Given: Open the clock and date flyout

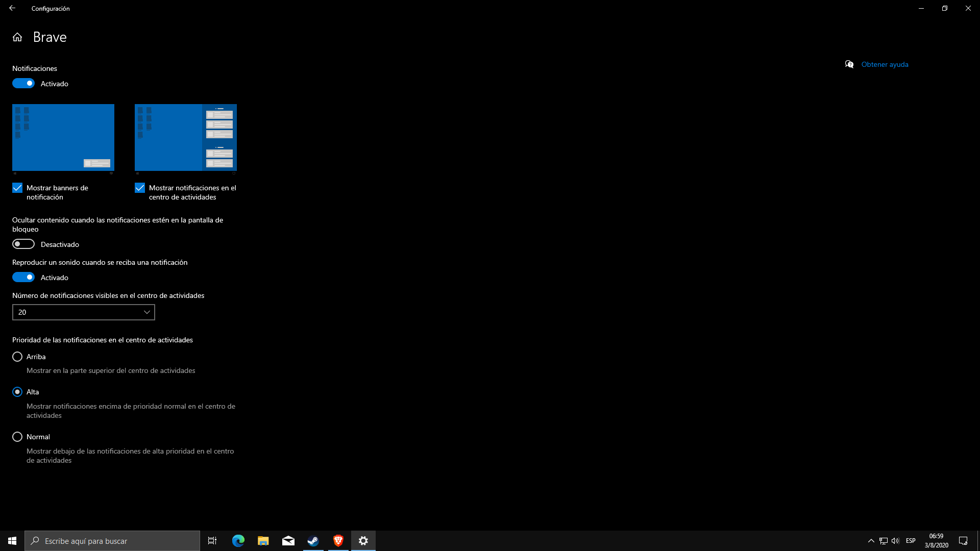Looking at the screenshot, I should click(x=937, y=541).
